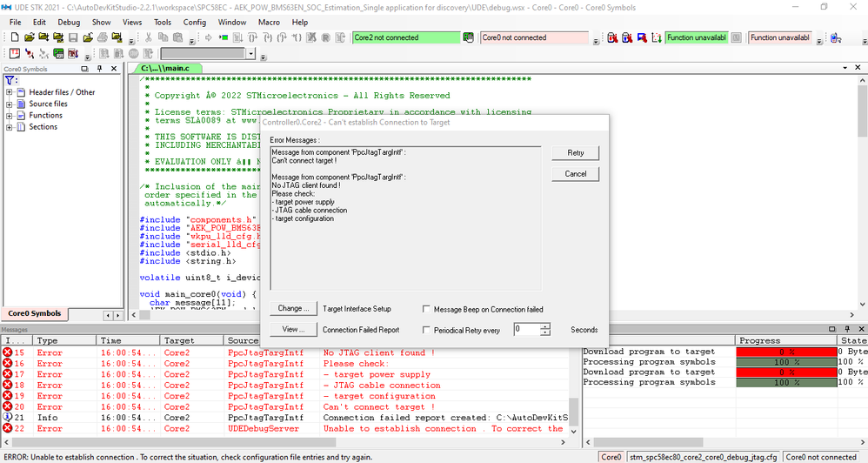
Task: Click the Messages panel horizontal scrollbar
Action: 284,442
